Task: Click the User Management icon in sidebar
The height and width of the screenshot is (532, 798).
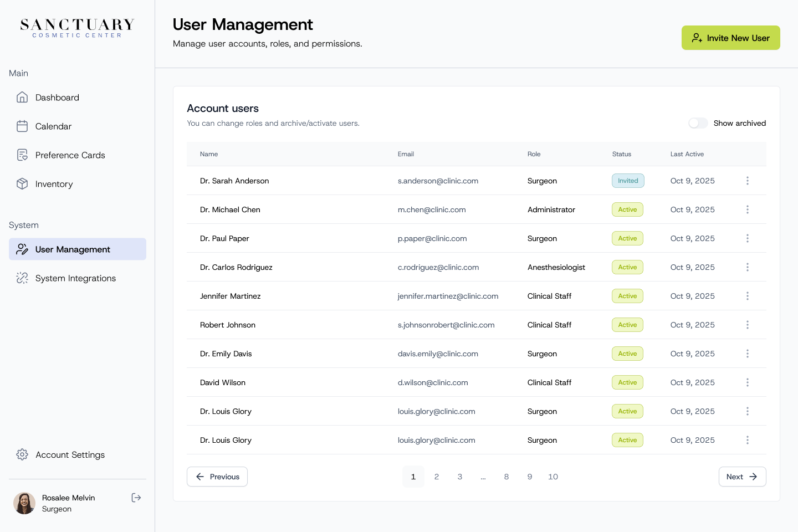Action: (22, 249)
